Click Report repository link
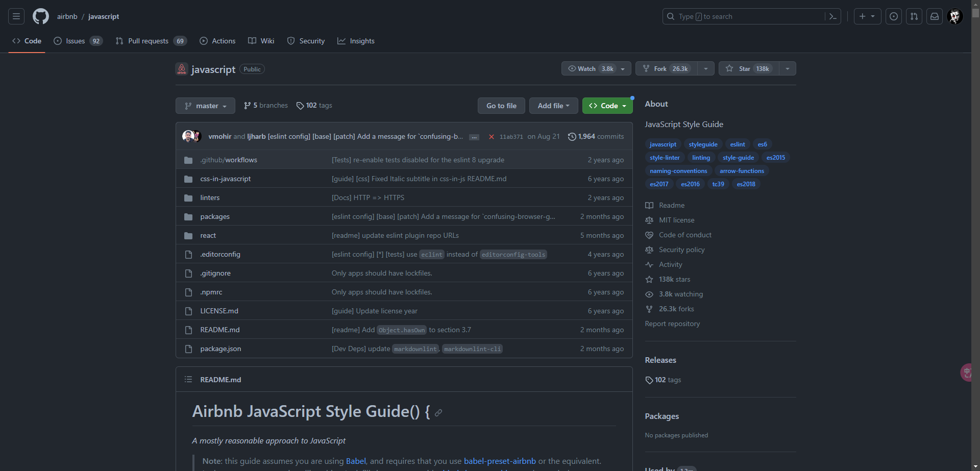 pyautogui.click(x=672, y=324)
